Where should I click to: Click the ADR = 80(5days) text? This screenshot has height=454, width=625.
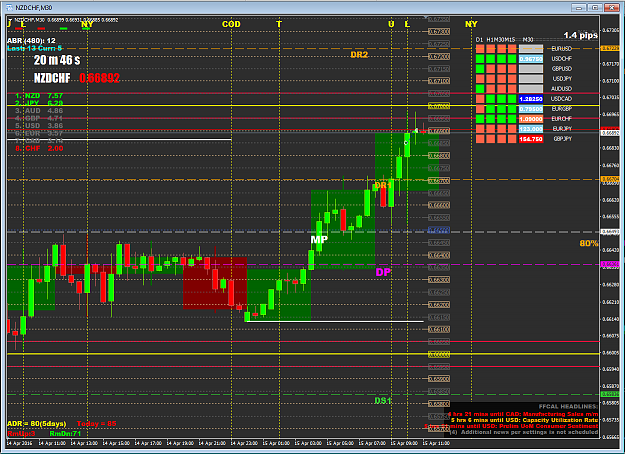pos(37,423)
